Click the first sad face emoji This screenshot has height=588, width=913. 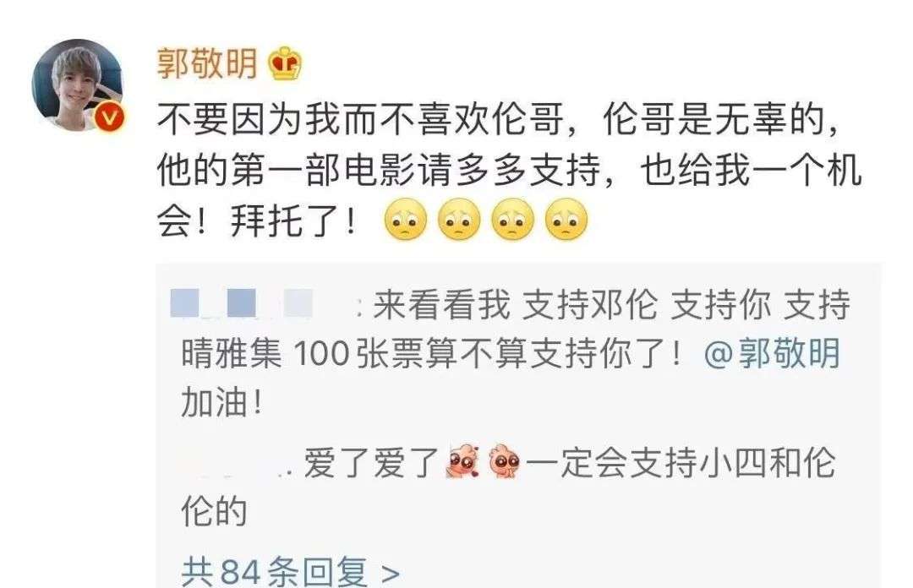point(406,220)
